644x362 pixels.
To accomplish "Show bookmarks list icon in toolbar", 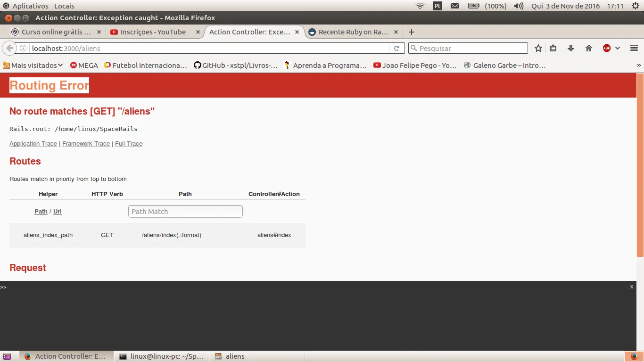I will [x=553, y=48].
